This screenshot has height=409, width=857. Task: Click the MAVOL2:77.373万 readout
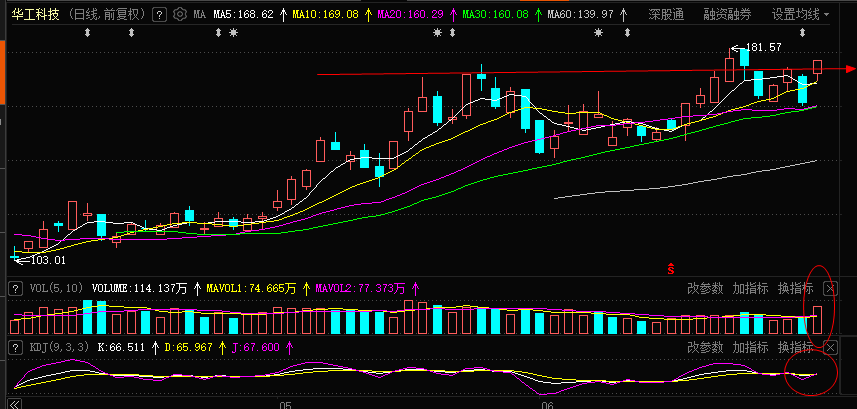coord(361,288)
